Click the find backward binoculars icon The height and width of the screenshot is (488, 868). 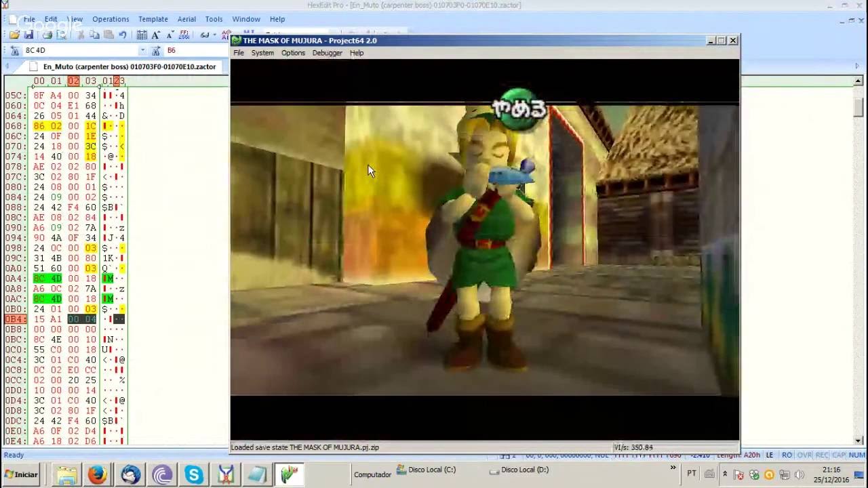coord(14,51)
